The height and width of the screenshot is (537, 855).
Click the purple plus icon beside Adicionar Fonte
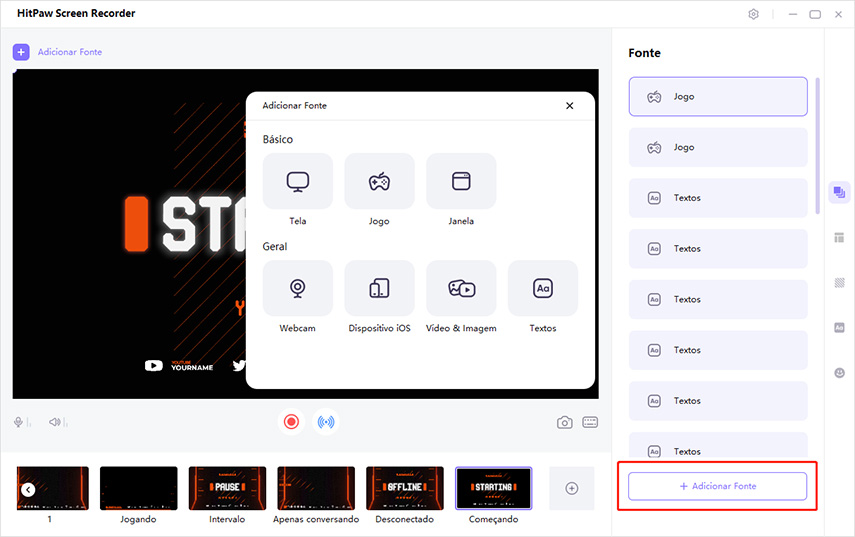pyautogui.click(x=21, y=52)
